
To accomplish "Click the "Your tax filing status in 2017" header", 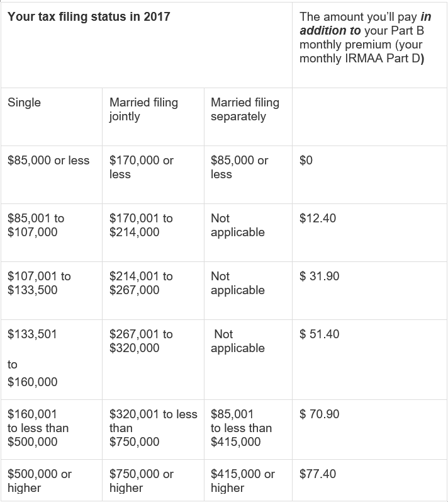I will pyautogui.click(x=89, y=17).
